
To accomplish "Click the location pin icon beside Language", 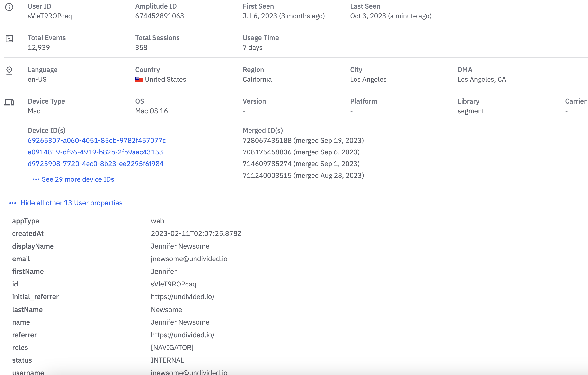I will [x=9, y=71].
